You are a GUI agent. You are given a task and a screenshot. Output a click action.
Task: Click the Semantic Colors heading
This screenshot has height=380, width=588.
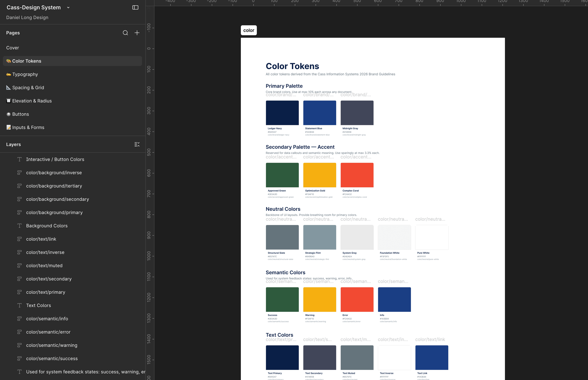286,272
